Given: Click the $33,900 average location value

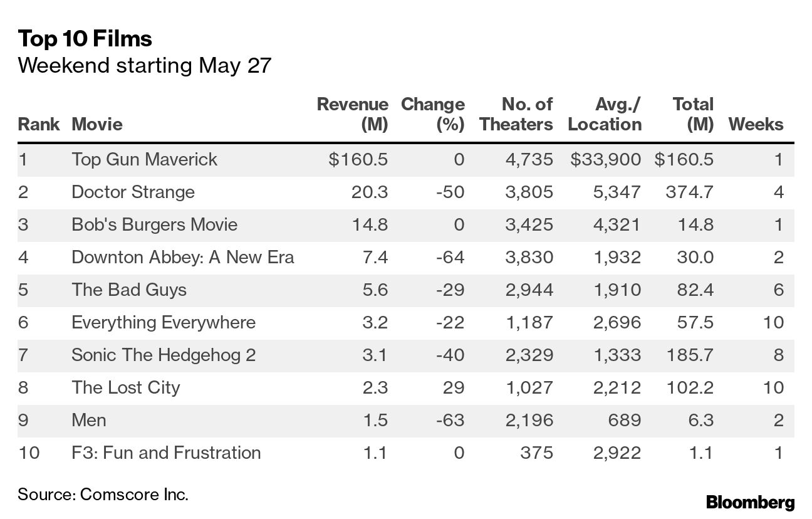Looking at the screenshot, I should point(605,159).
